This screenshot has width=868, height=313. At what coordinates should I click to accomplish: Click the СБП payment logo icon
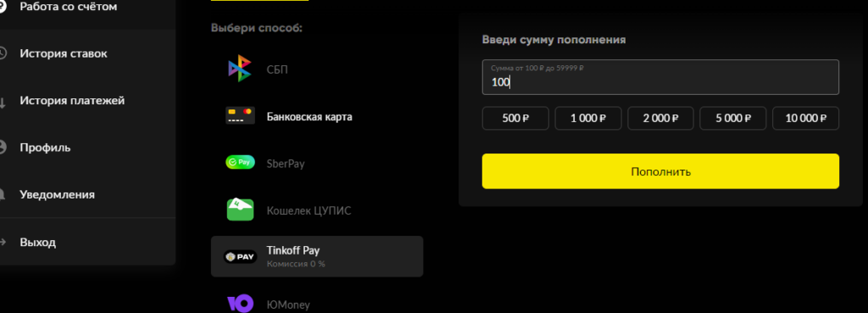pyautogui.click(x=240, y=69)
